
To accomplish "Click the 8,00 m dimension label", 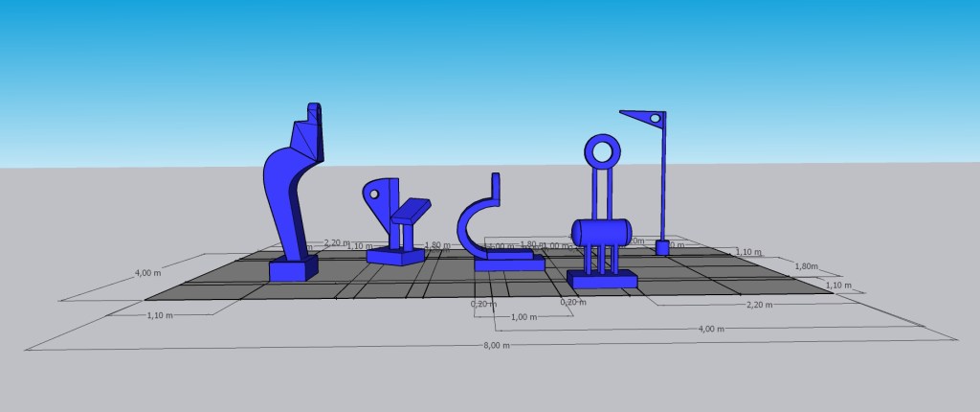I will click(497, 345).
